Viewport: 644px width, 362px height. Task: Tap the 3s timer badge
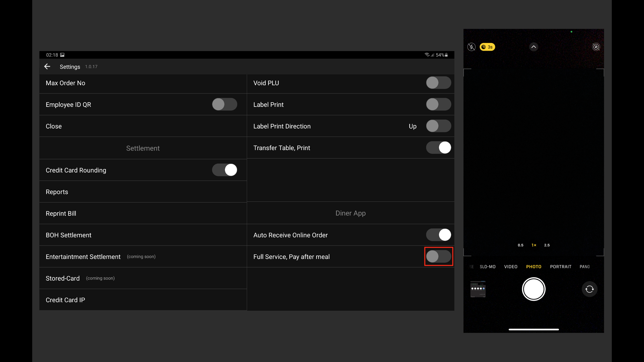pos(487,47)
